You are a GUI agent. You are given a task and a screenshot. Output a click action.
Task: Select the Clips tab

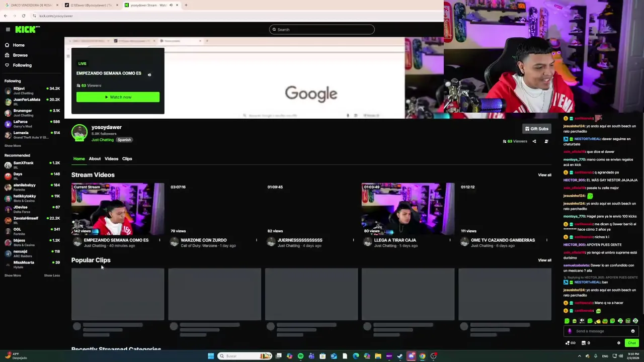[127, 159]
